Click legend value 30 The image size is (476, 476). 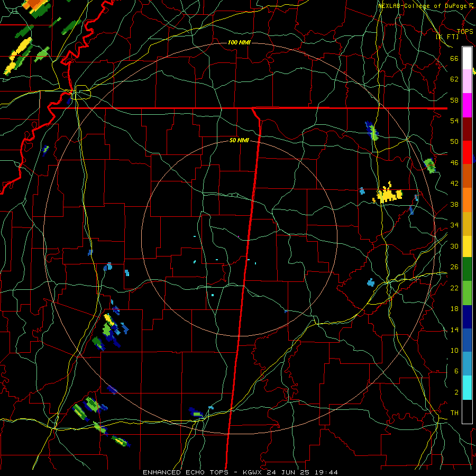[x=454, y=246]
